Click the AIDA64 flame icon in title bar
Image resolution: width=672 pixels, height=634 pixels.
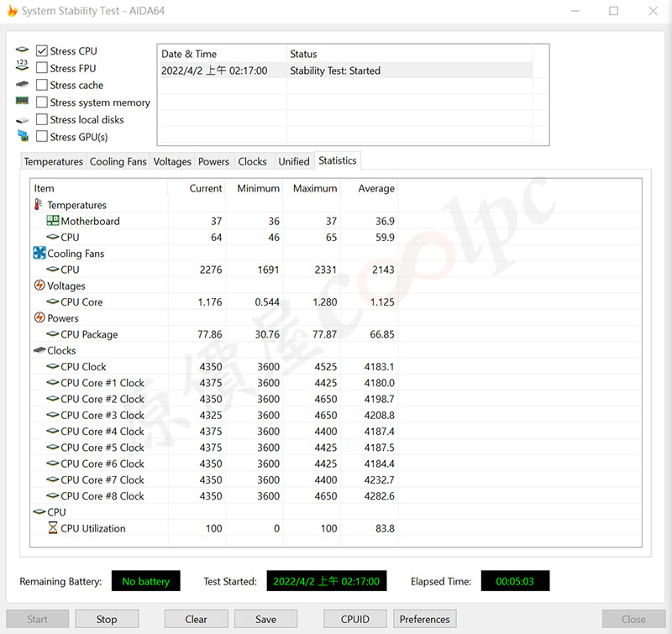coord(13,11)
